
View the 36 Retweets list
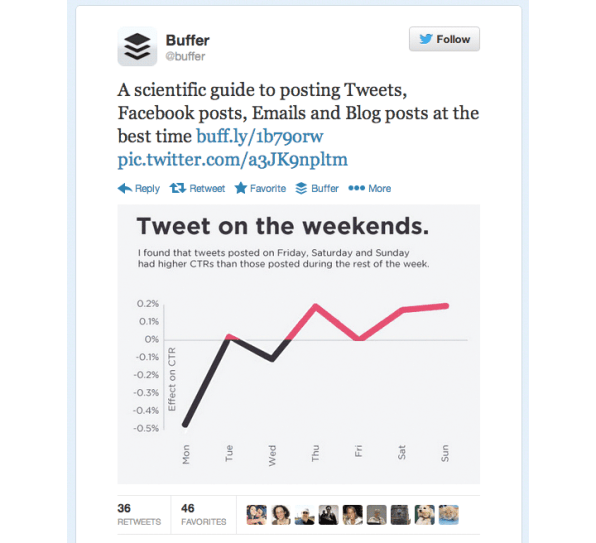coord(139,515)
